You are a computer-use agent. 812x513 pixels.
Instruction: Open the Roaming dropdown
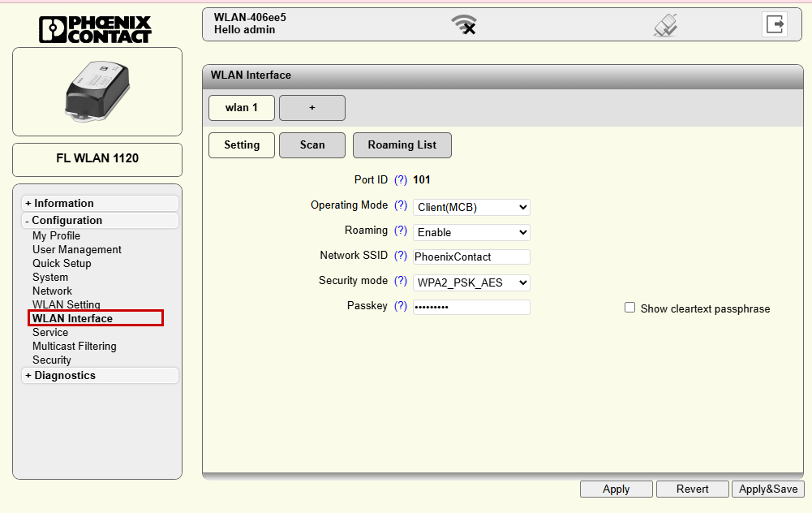pyautogui.click(x=471, y=232)
